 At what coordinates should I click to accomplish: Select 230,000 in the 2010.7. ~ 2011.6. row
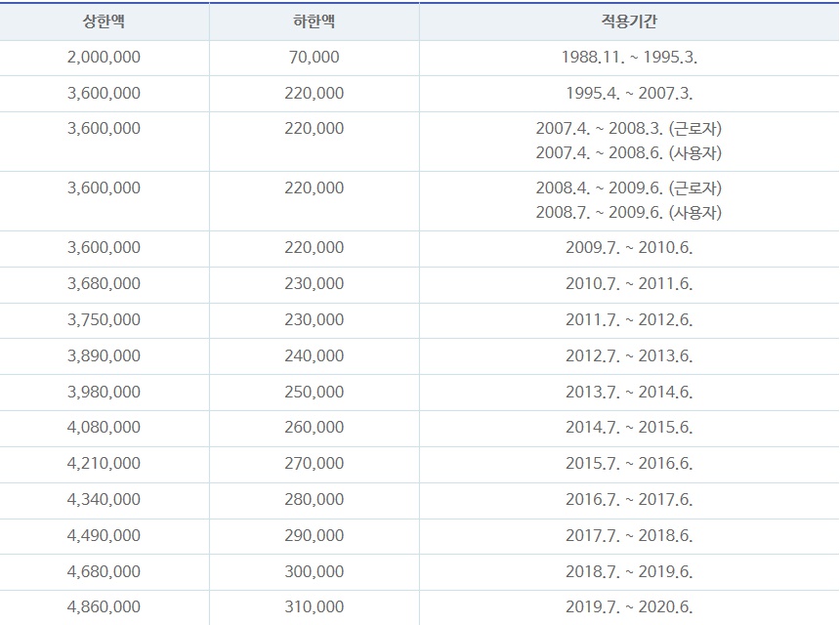tap(314, 283)
